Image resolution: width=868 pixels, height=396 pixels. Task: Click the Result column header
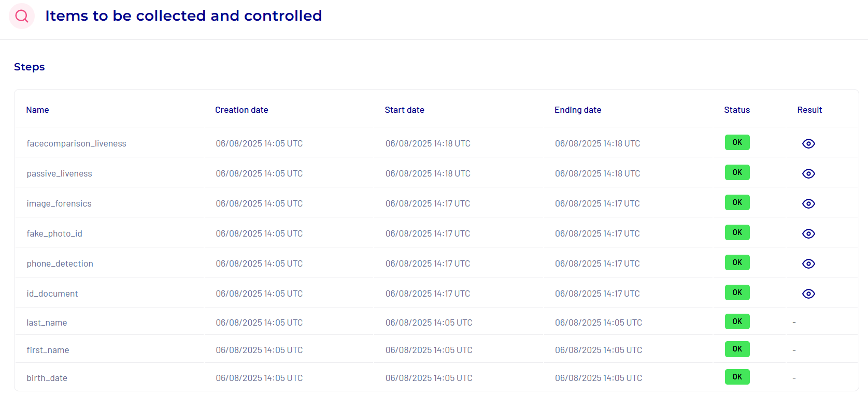pyautogui.click(x=809, y=110)
